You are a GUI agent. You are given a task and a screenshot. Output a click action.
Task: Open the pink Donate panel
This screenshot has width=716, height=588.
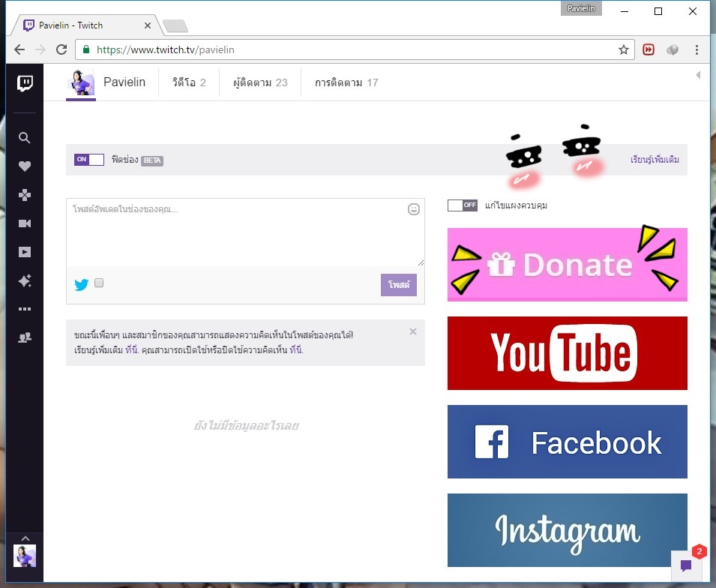tap(567, 265)
